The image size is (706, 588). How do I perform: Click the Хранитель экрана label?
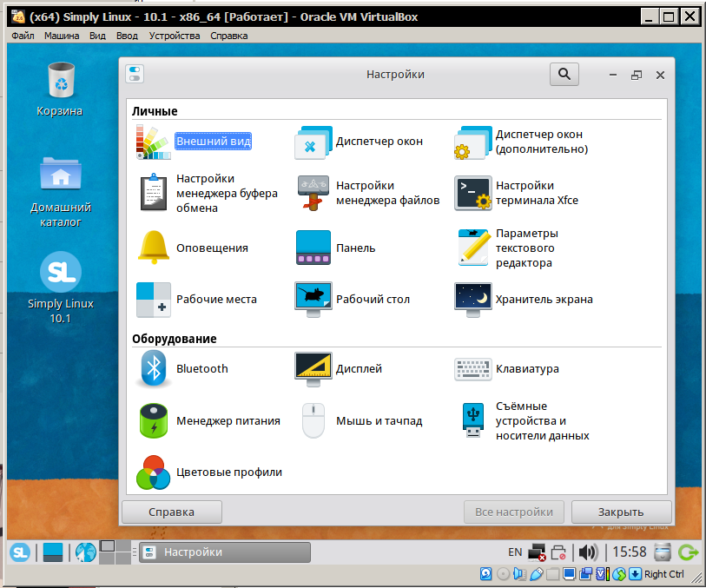point(544,300)
